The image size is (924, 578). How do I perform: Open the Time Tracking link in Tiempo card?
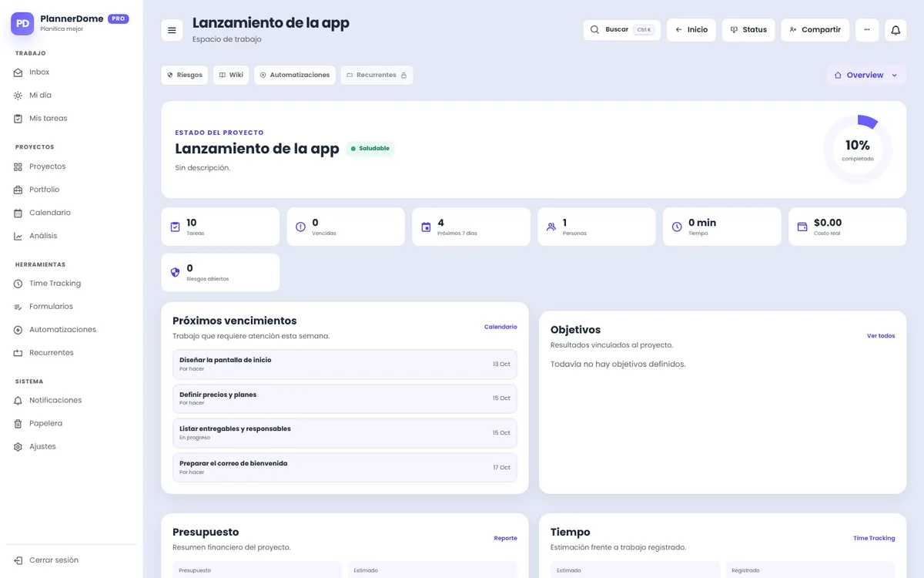874,538
